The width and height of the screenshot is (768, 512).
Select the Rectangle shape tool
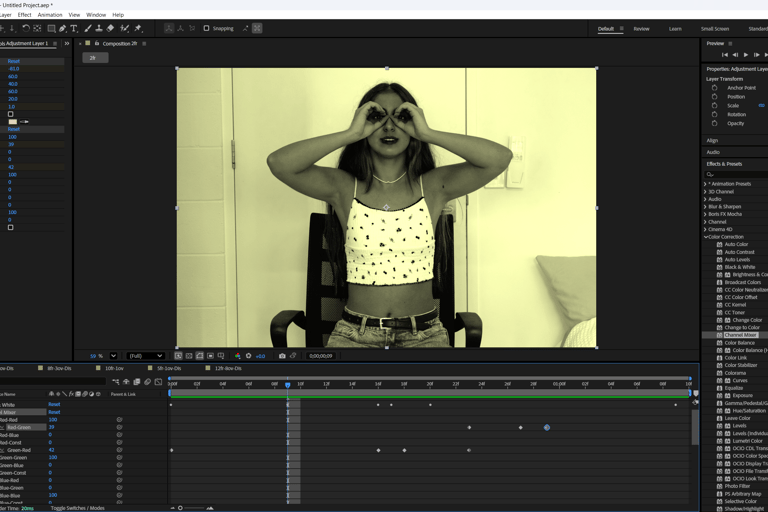pos(51,28)
